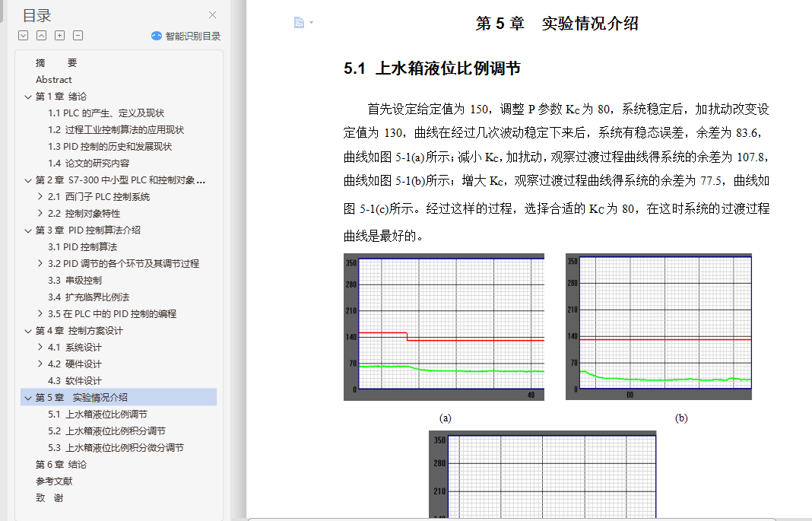The width and height of the screenshot is (812, 521).
Task: Click the collapse-all up arrow icon under 目录
Action: (41, 35)
